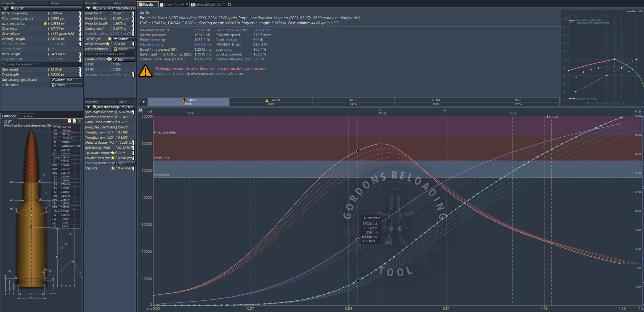The image size is (644, 312).
Task: Click the Value column header in propellant panel
Action: coord(126,102)
